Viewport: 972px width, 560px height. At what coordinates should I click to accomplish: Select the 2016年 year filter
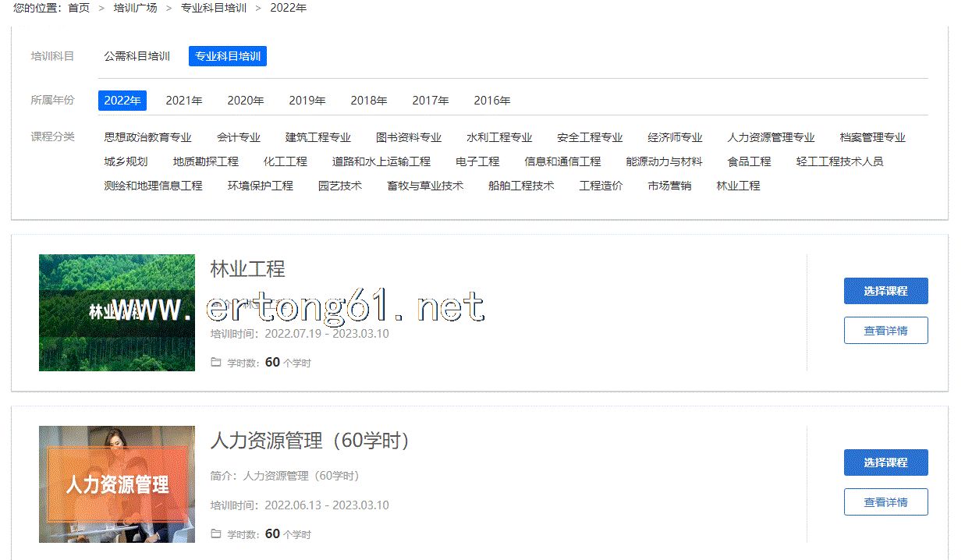pyautogui.click(x=492, y=101)
